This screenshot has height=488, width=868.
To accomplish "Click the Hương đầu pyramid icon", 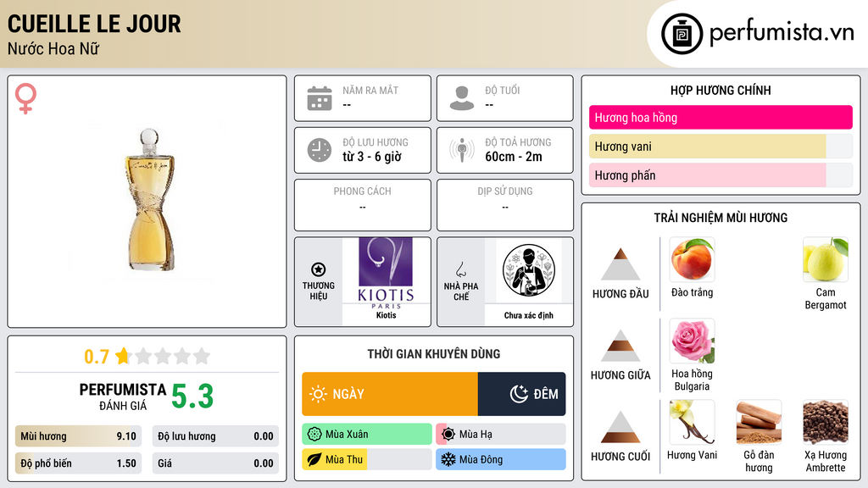I will pos(620,264).
